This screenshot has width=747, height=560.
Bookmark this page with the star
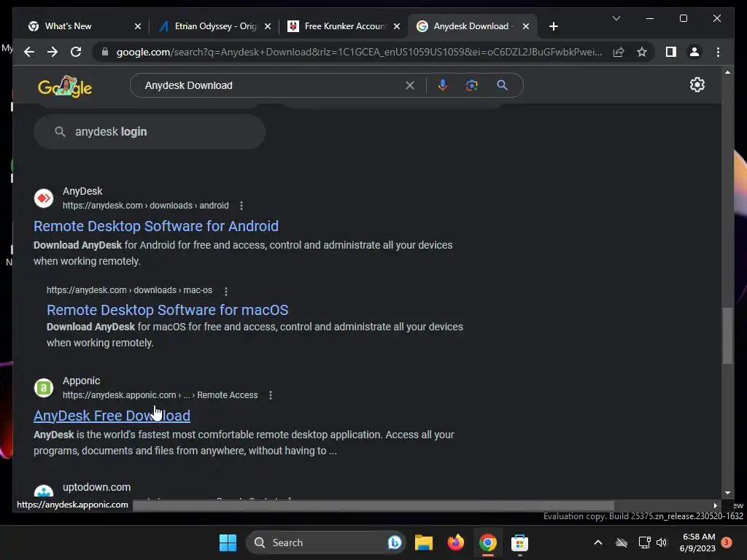[642, 52]
